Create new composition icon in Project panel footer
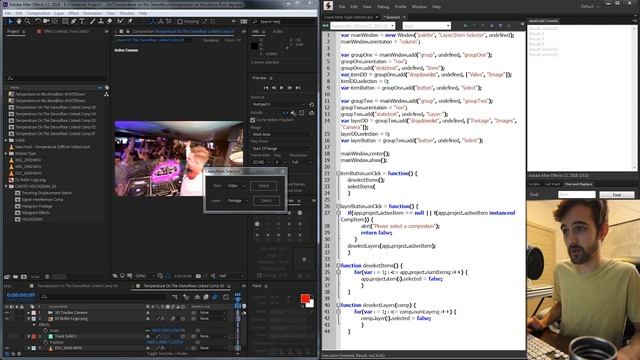The image size is (640, 360). pos(24,277)
